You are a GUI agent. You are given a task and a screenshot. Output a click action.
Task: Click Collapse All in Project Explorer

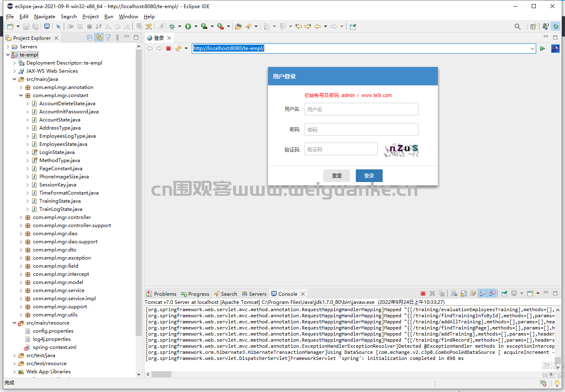coord(90,38)
